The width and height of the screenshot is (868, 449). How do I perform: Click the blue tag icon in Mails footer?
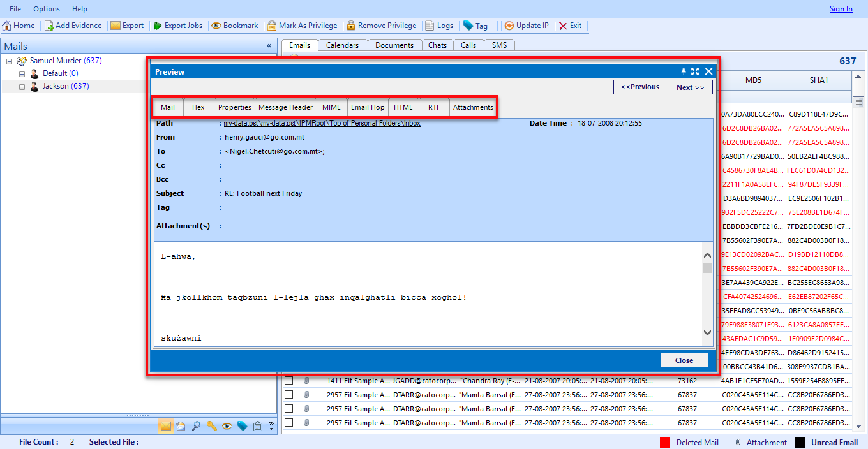click(x=243, y=426)
